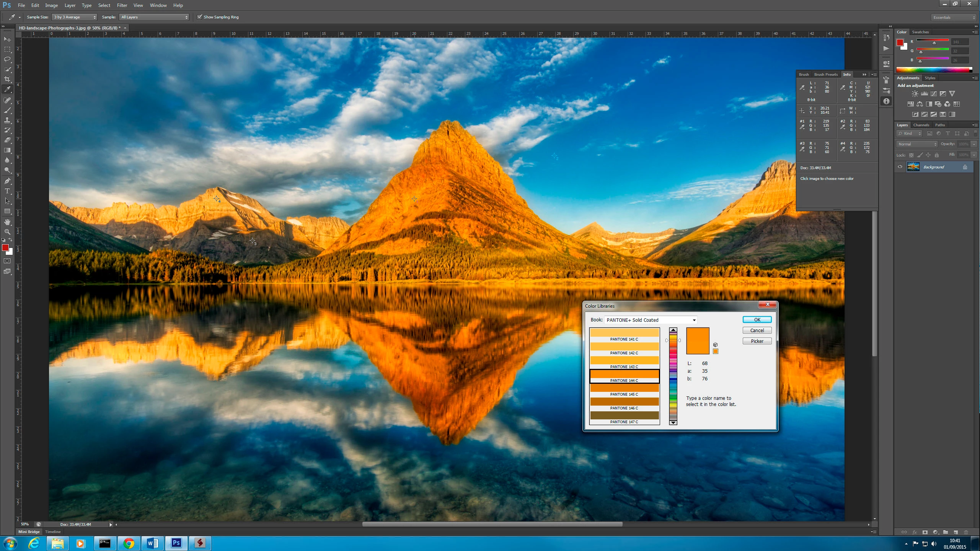The height and width of the screenshot is (551, 980).
Task: Select the Lasso tool
Action: [x=7, y=59]
